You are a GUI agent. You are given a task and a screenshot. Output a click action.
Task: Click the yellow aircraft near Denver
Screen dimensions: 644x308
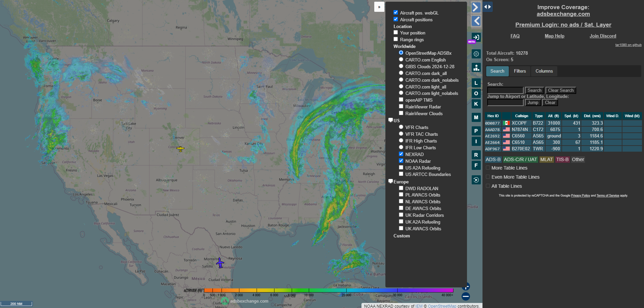point(180,149)
